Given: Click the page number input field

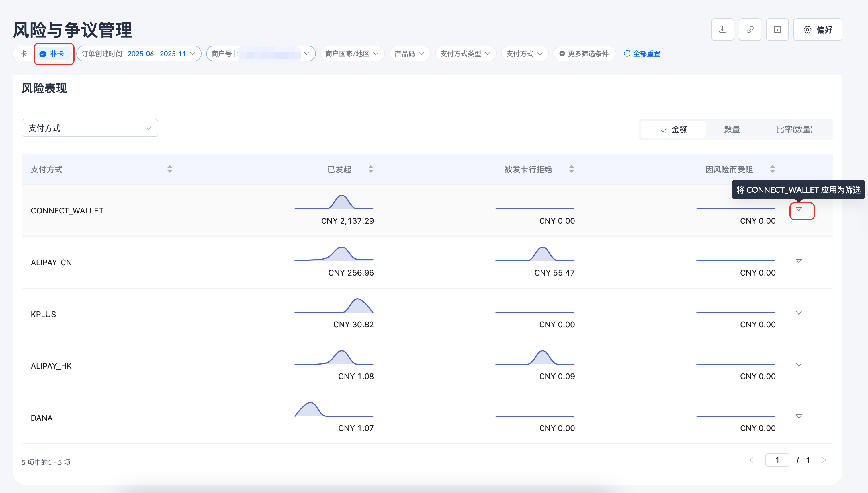Looking at the screenshot, I should coord(777,460).
